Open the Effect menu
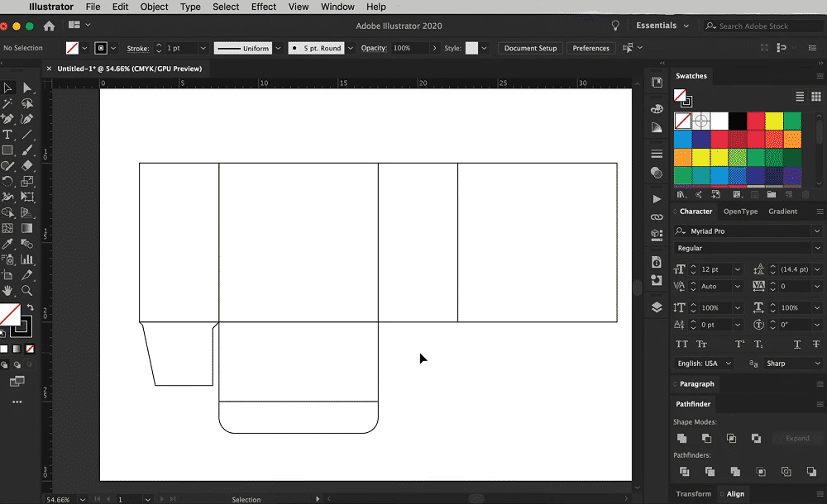 tap(264, 7)
